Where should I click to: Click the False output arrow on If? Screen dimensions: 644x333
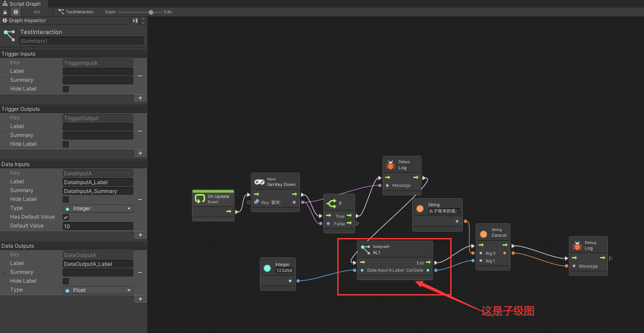[349, 223]
